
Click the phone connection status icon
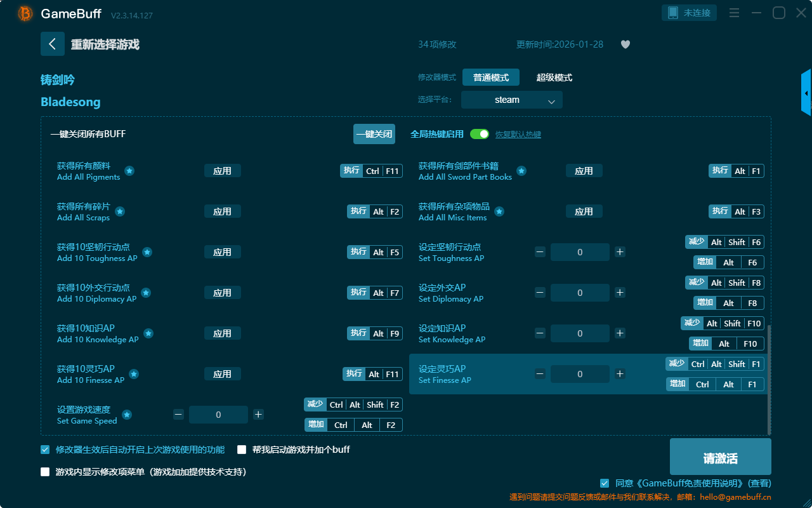coord(673,13)
